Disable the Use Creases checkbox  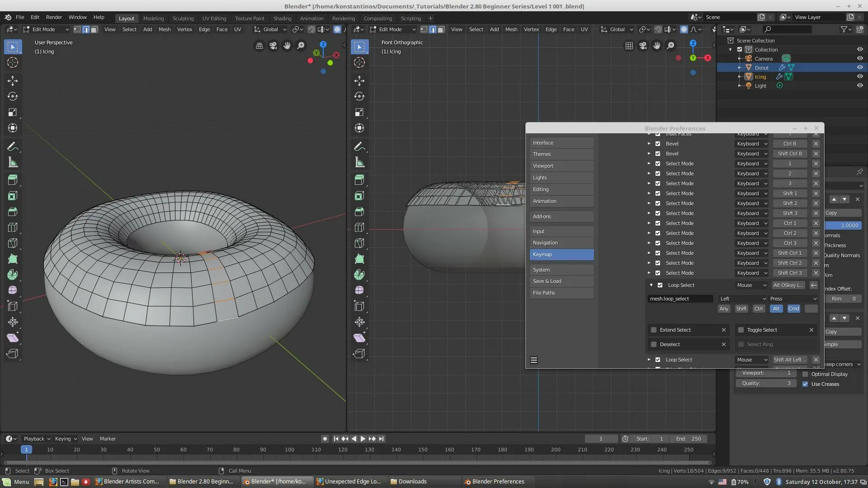pyautogui.click(x=805, y=384)
